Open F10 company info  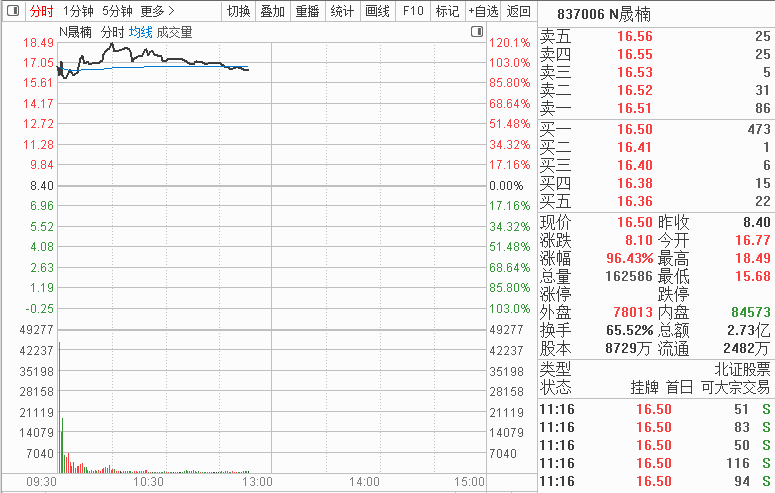413,11
